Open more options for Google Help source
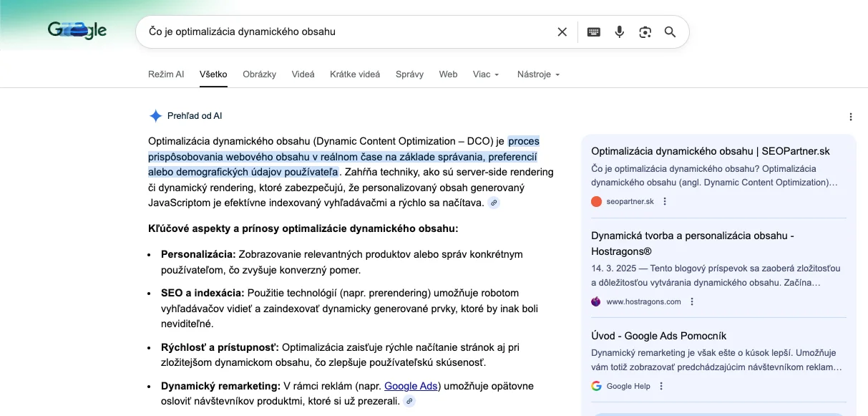 click(x=661, y=387)
